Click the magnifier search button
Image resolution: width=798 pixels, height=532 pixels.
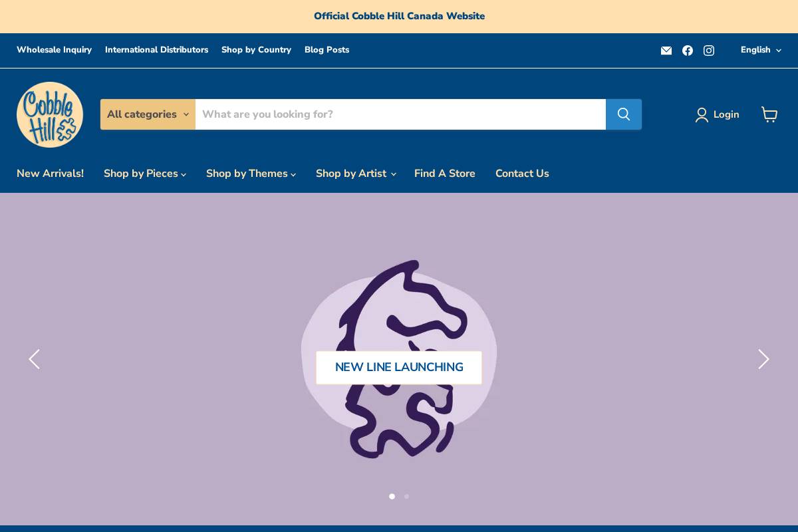tap(624, 114)
